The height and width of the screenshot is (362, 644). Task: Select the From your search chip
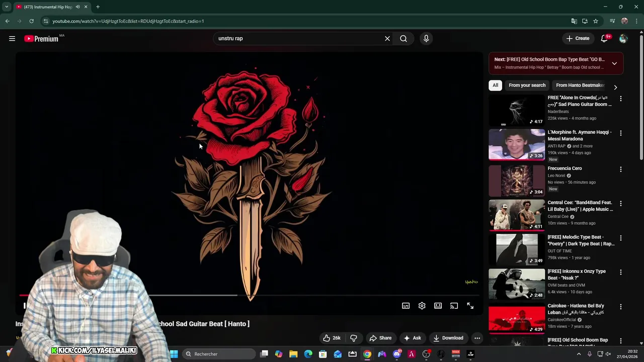pyautogui.click(x=527, y=85)
